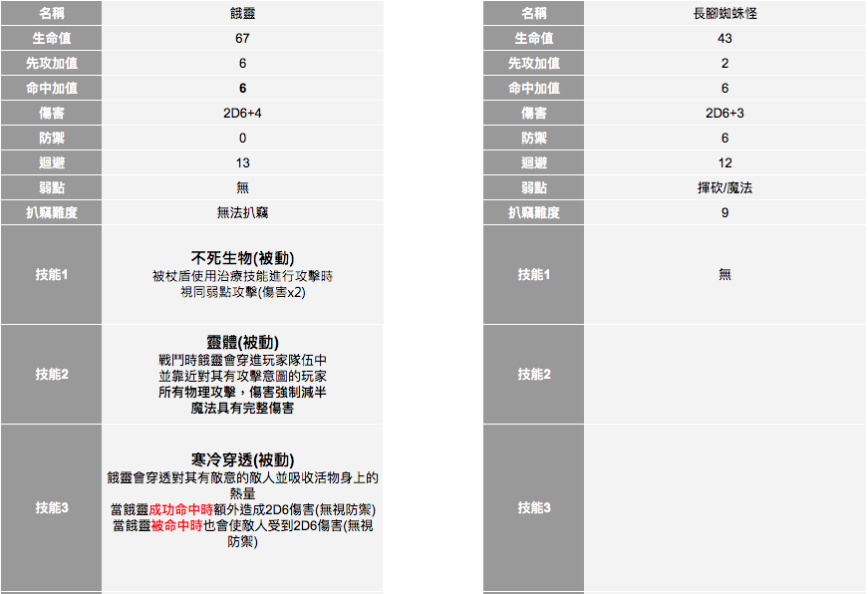Image resolution: width=868 pixels, height=594 pixels.
Task: Click the bold 命中加值 value 6 for 餓靈
Action: (242, 88)
